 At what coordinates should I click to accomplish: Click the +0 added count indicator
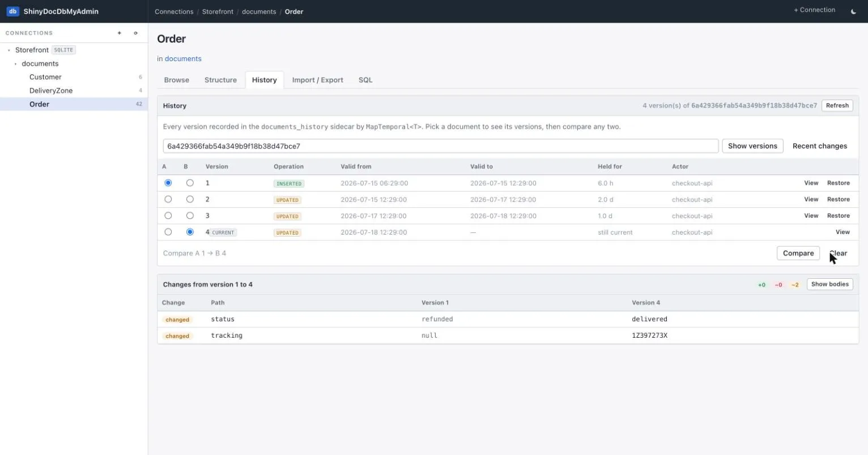[761, 285]
